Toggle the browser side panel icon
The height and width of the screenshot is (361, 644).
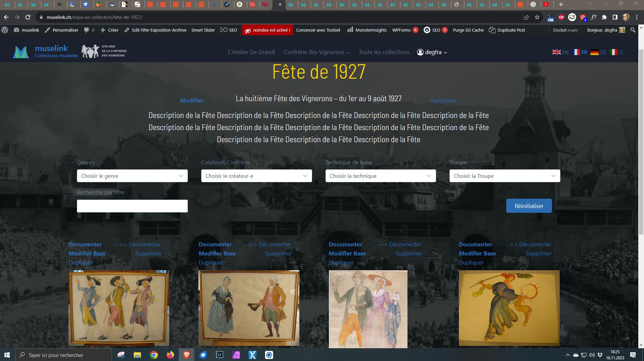click(615, 17)
